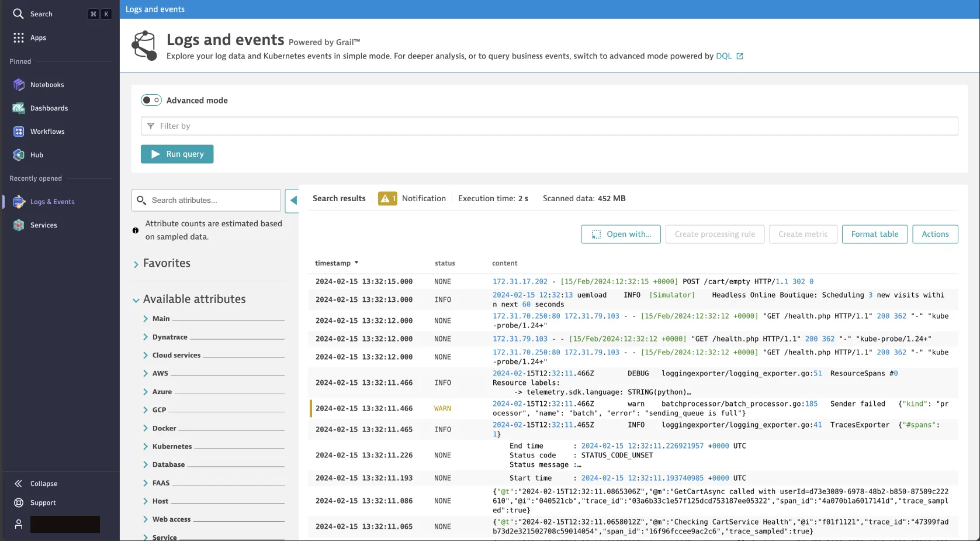Screen dimensions: 980x541
Task: Click the Execution time 2 s label
Action: pos(493,198)
